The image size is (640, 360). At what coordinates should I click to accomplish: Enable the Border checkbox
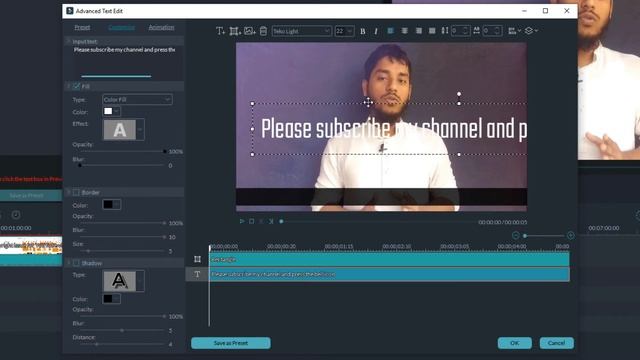pyautogui.click(x=76, y=192)
